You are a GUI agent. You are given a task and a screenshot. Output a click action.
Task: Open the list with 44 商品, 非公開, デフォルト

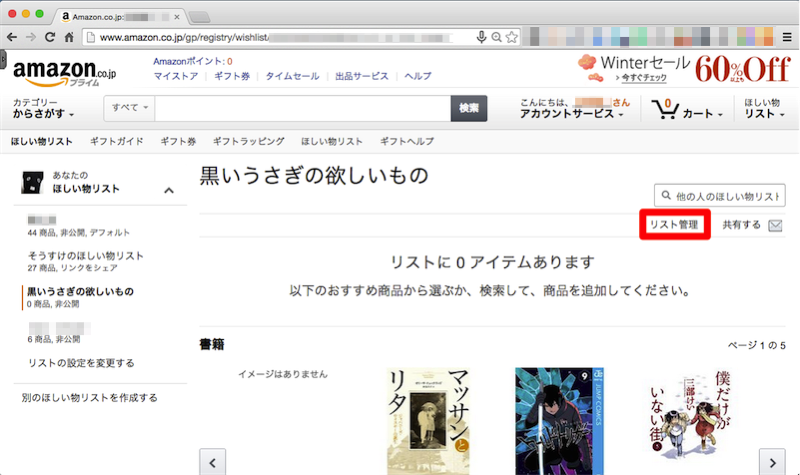point(79,226)
